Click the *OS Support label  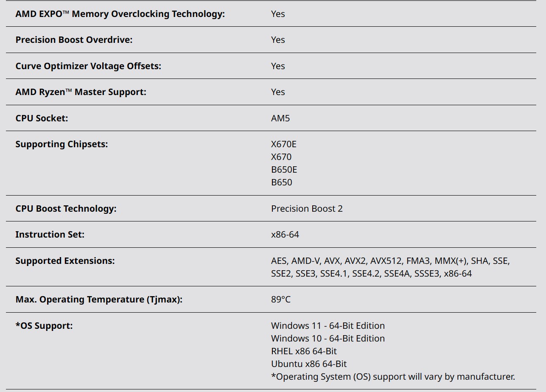[x=44, y=326]
